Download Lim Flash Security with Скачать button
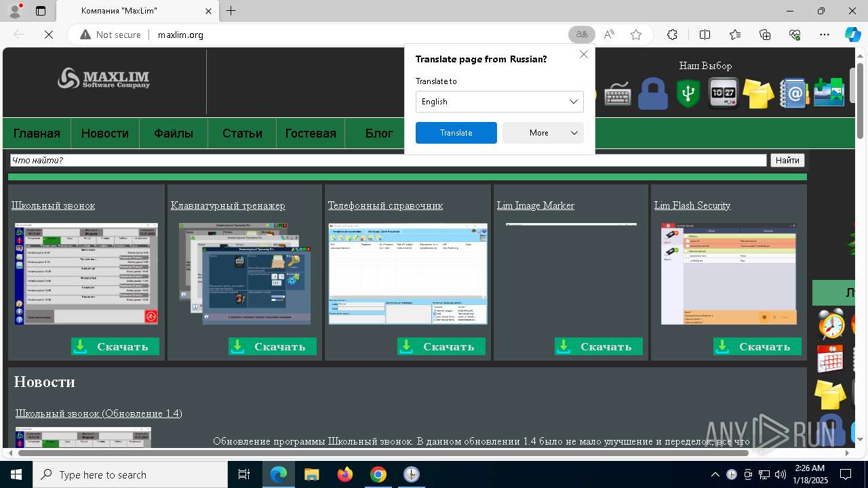This screenshot has width=868, height=488. pos(757,346)
